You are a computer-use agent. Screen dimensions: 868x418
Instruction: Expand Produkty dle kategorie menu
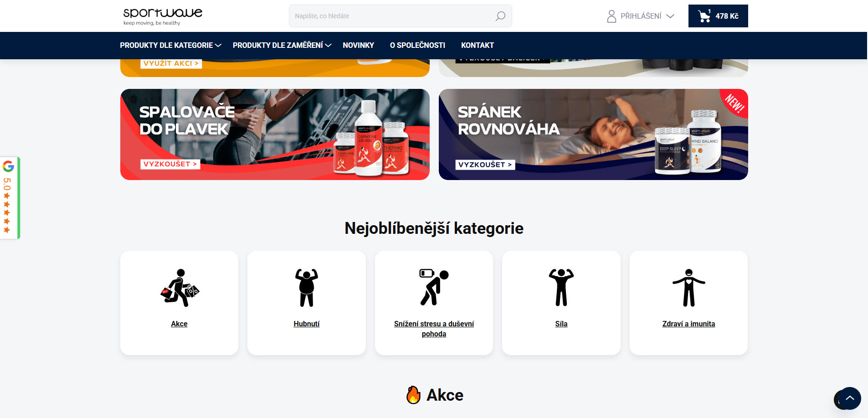[170, 45]
